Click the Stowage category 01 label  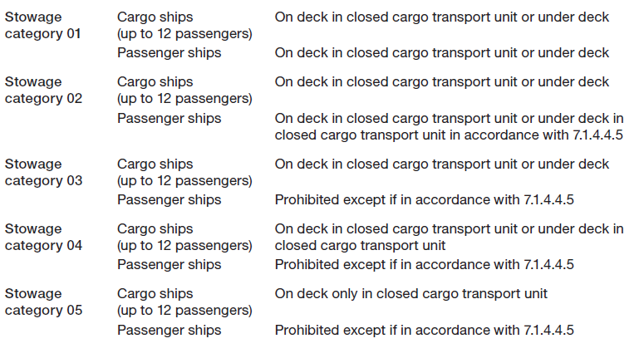[x=42, y=25]
